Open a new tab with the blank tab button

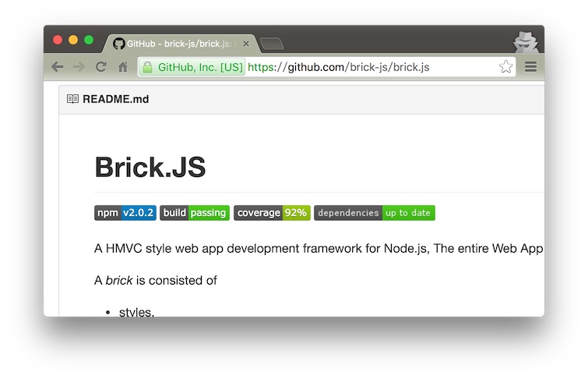(272, 44)
